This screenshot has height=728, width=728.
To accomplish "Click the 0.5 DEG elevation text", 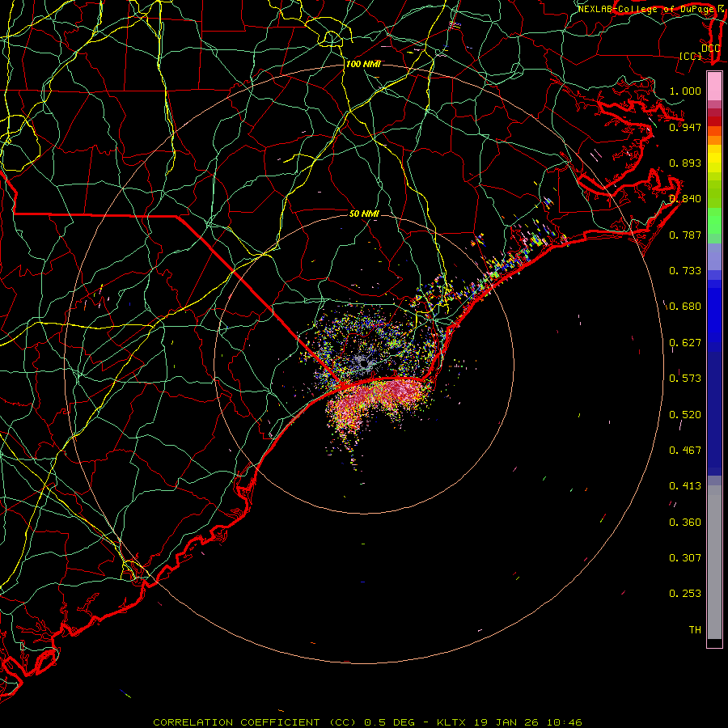I will tap(392, 722).
